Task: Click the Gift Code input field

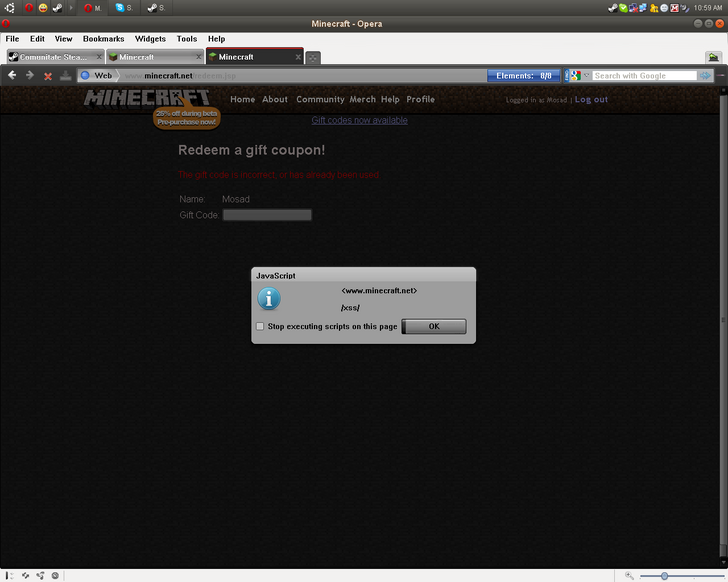Action: (x=267, y=215)
